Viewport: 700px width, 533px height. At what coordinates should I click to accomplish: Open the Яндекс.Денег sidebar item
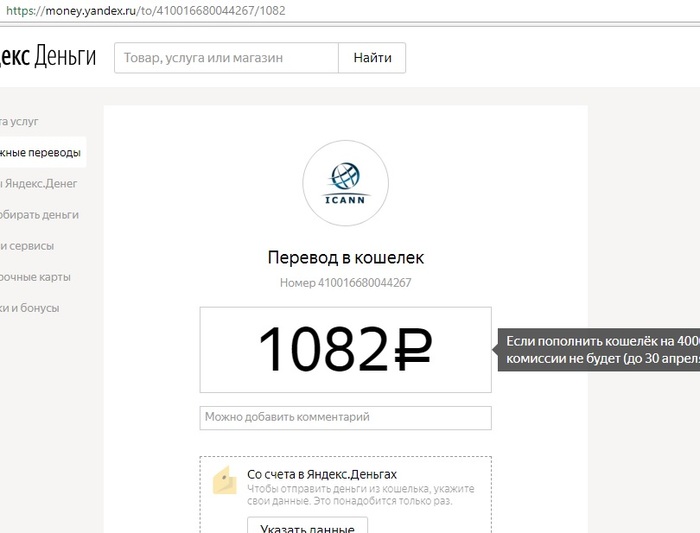(x=39, y=183)
